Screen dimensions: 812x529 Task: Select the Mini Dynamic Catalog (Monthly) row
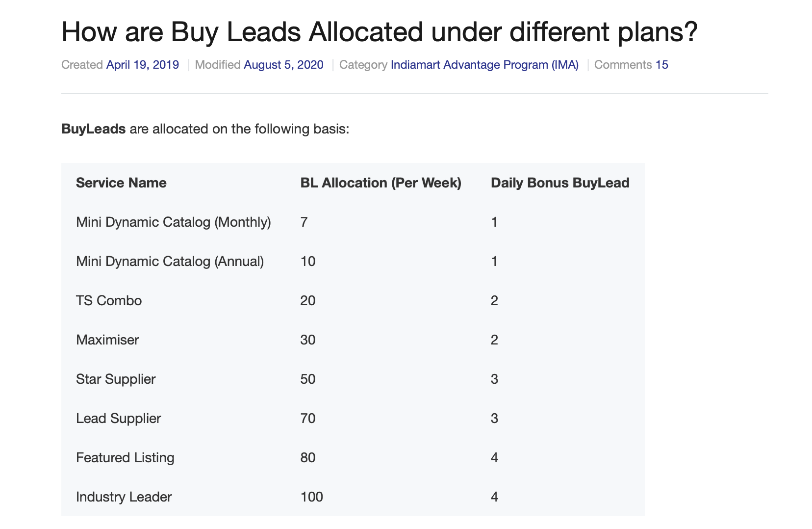click(353, 222)
